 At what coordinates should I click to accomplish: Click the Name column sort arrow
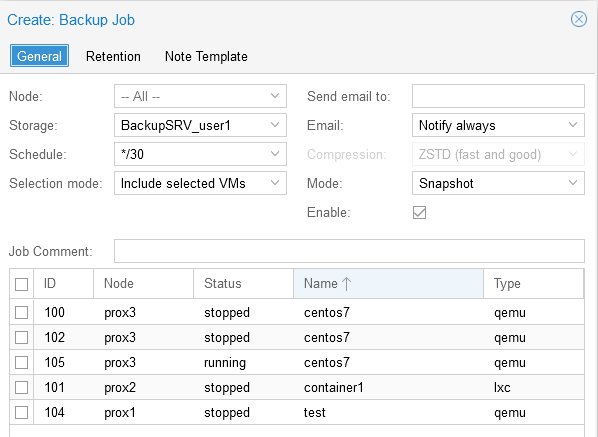pyautogui.click(x=346, y=284)
